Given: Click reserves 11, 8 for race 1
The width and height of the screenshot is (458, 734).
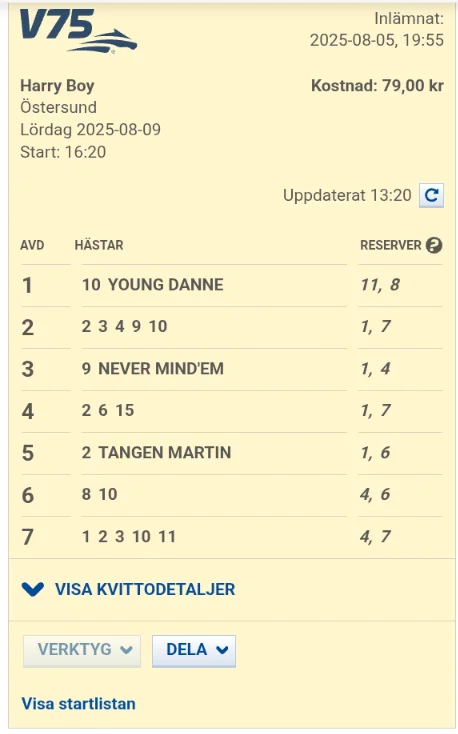Looking at the screenshot, I should tap(380, 285).
